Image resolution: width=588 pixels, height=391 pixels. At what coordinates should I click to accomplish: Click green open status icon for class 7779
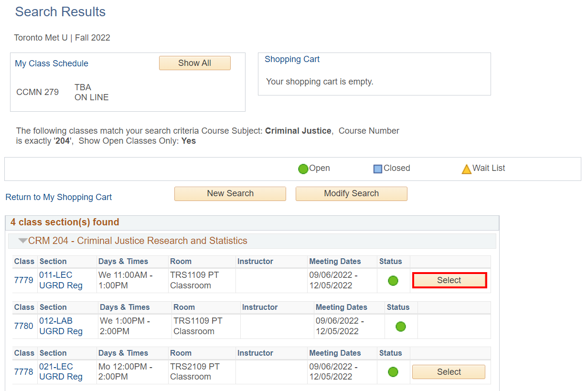click(x=393, y=281)
